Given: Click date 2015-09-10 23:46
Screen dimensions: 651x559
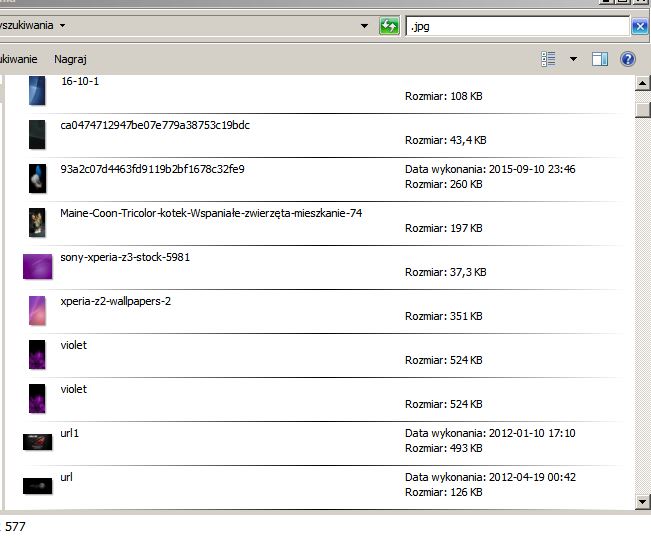Looking at the screenshot, I should (x=532, y=169).
